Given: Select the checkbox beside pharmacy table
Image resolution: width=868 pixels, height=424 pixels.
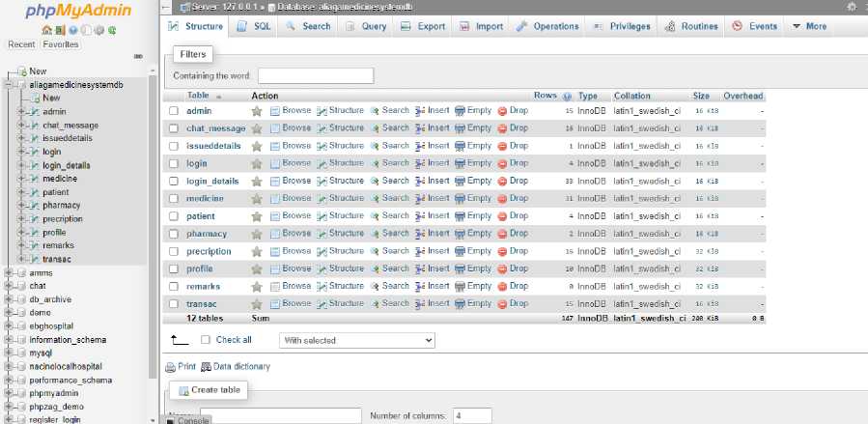Looking at the screenshot, I should point(174,234).
